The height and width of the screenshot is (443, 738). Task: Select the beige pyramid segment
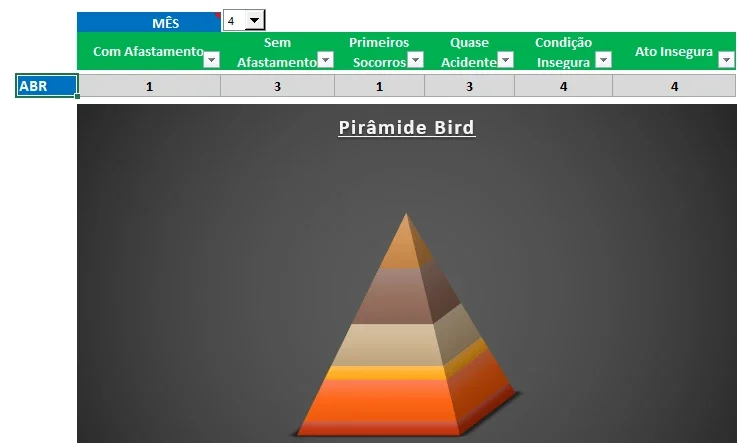pos(391,345)
